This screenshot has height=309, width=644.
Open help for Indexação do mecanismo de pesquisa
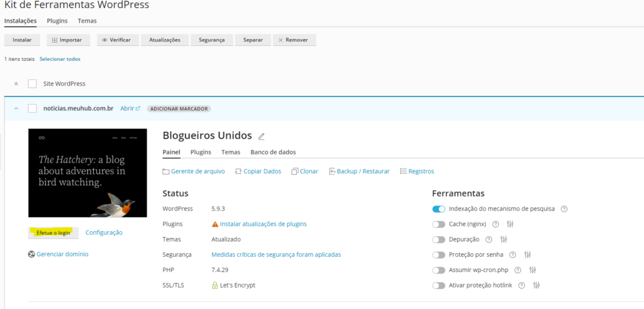564,209
